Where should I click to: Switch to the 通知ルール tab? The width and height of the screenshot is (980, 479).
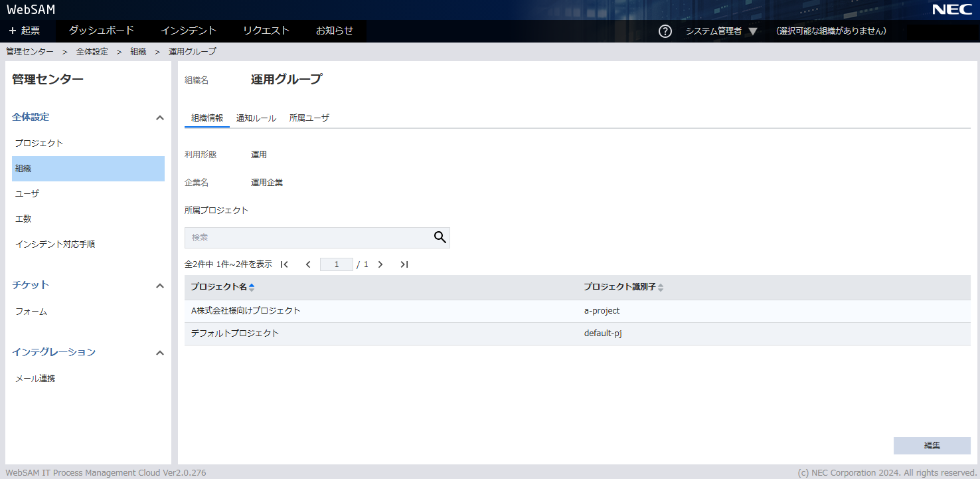(256, 118)
